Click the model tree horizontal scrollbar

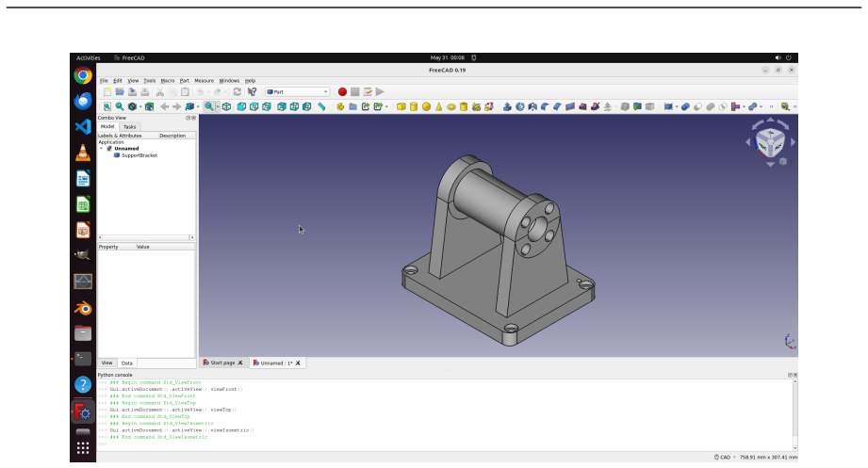point(146,237)
